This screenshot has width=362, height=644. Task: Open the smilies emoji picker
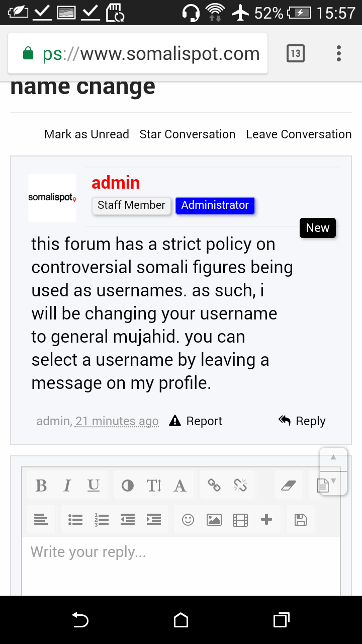[188, 520]
